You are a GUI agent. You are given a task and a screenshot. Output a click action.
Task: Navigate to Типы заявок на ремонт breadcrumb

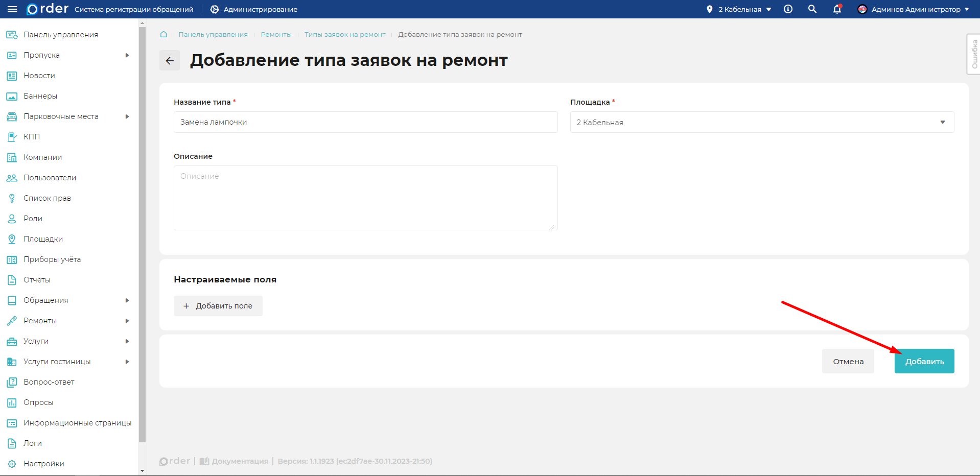pyautogui.click(x=344, y=34)
